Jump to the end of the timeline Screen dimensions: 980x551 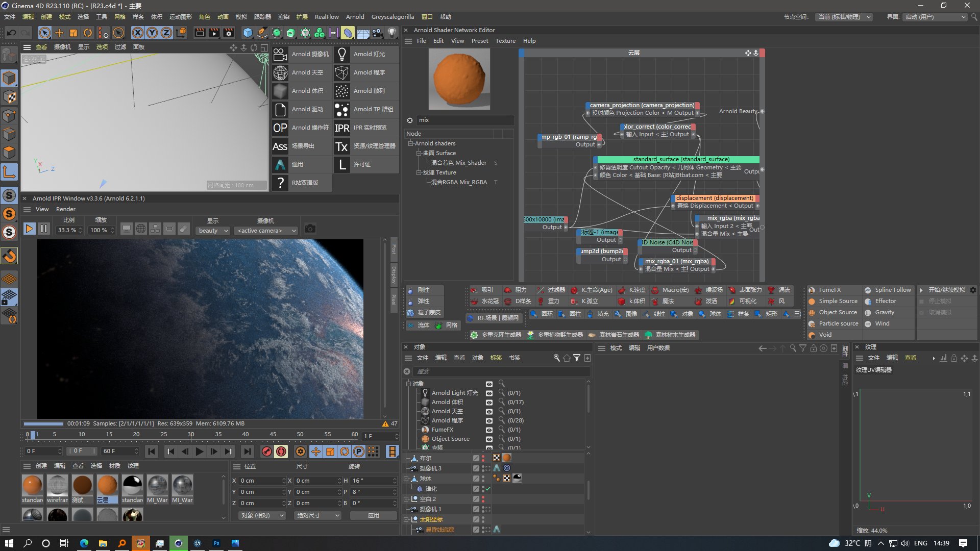coord(247,452)
